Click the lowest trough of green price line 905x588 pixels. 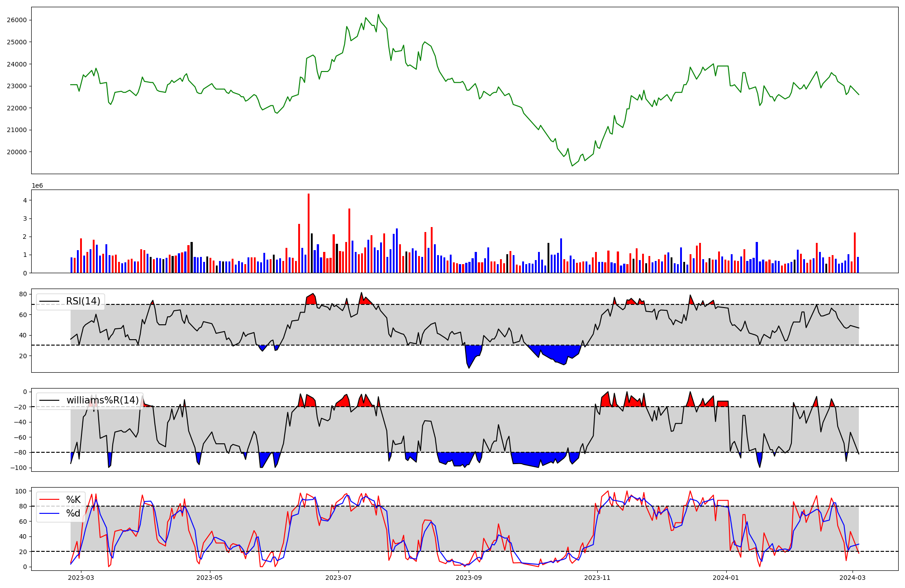coord(572,166)
